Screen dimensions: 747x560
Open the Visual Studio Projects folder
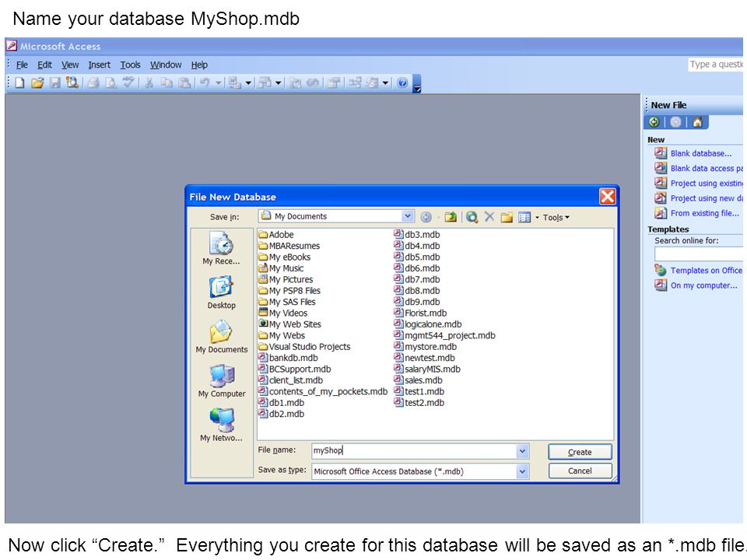click(x=304, y=347)
